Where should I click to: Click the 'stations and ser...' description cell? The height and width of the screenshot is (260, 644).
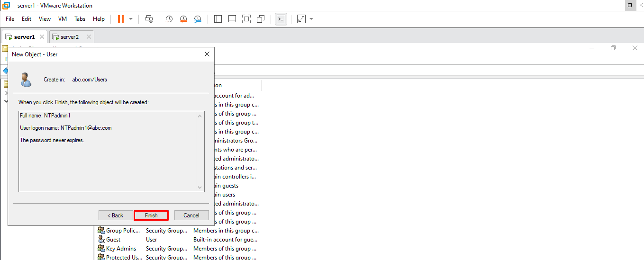coord(236,168)
